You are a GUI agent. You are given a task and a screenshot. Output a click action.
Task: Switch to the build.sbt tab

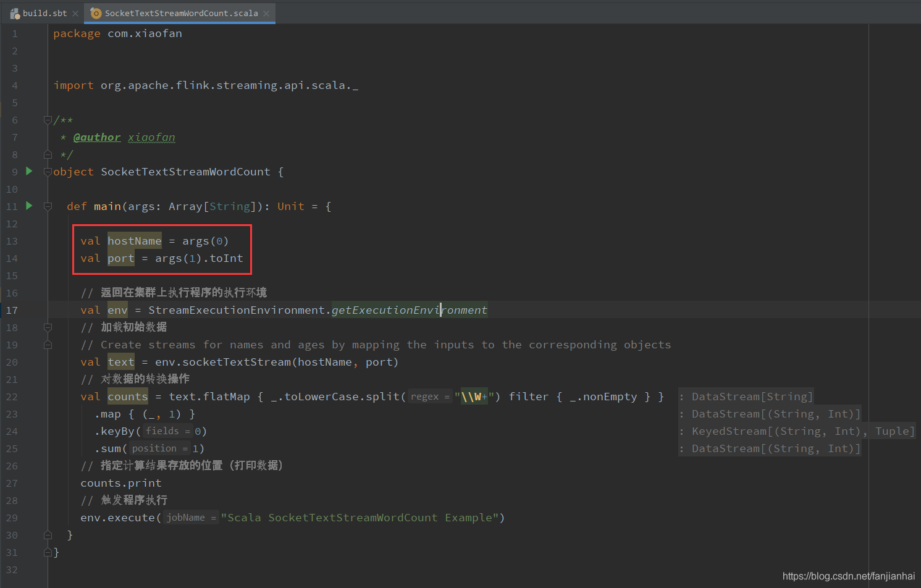[x=45, y=13]
